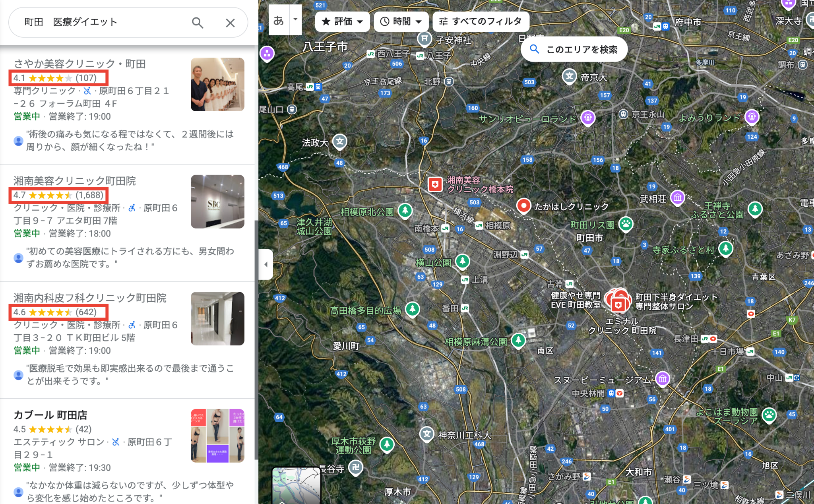Image resolution: width=814 pixels, height=504 pixels.
Task: Click the 寺家ふるさと村 tree marker
Action: (726, 249)
